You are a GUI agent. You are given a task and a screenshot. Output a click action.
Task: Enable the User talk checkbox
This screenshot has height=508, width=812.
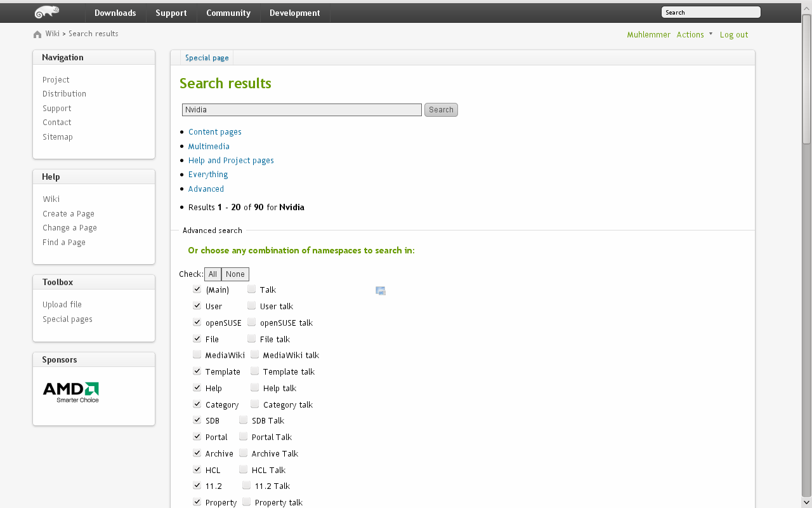[x=252, y=305]
